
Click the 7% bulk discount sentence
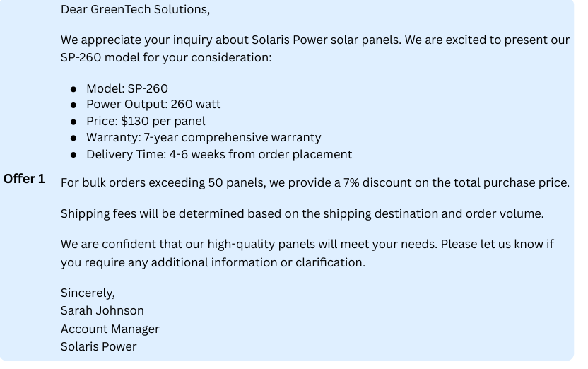point(315,182)
